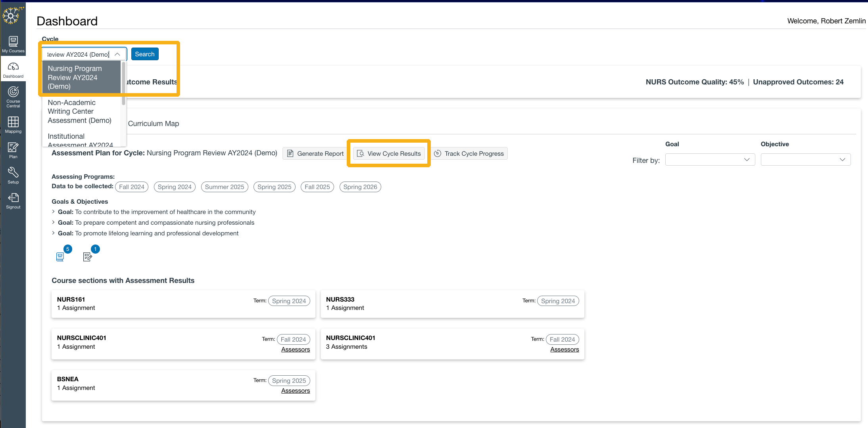Screen dimensions: 868x428
Task: Collapse the Cycle dropdown with the chevron
Action: 117,54
